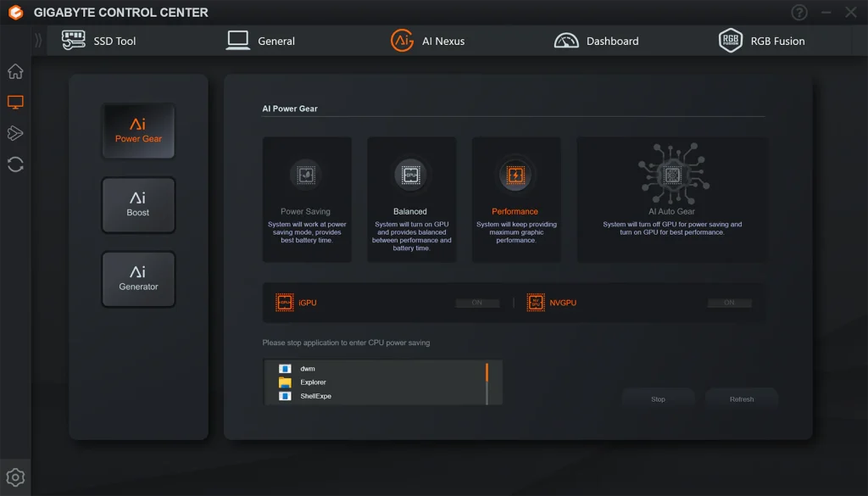
Task: Click the application list scrollbar thumb
Action: click(487, 372)
